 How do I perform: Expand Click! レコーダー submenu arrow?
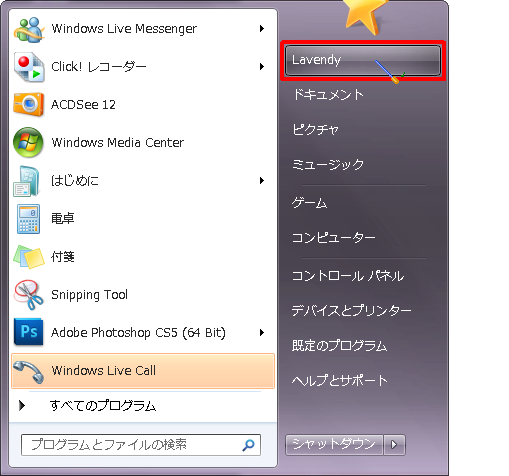pos(262,67)
